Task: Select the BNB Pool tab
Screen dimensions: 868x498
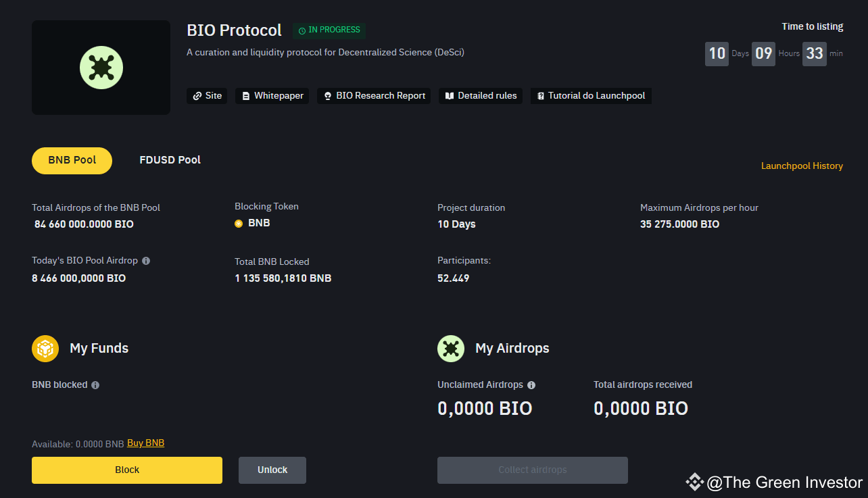Action: click(x=72, y=160)
